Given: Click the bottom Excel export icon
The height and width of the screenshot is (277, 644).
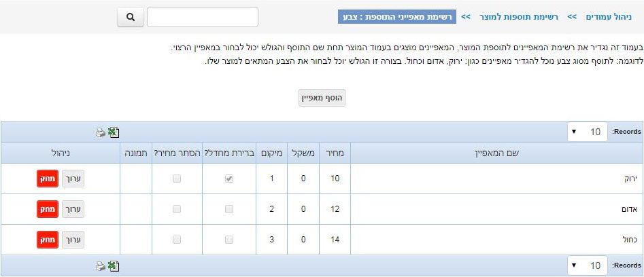Looking at the screenshot, I should pos(114,266).
